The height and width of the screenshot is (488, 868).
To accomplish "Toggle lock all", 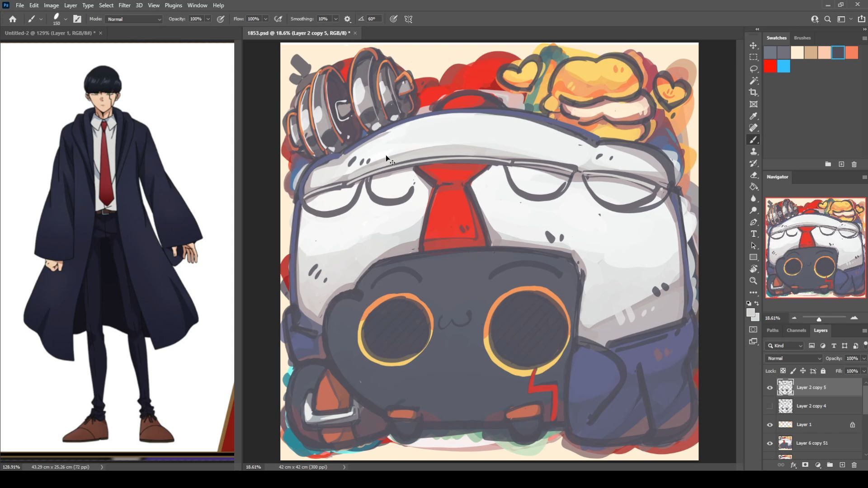I will (x=823, y=371).
